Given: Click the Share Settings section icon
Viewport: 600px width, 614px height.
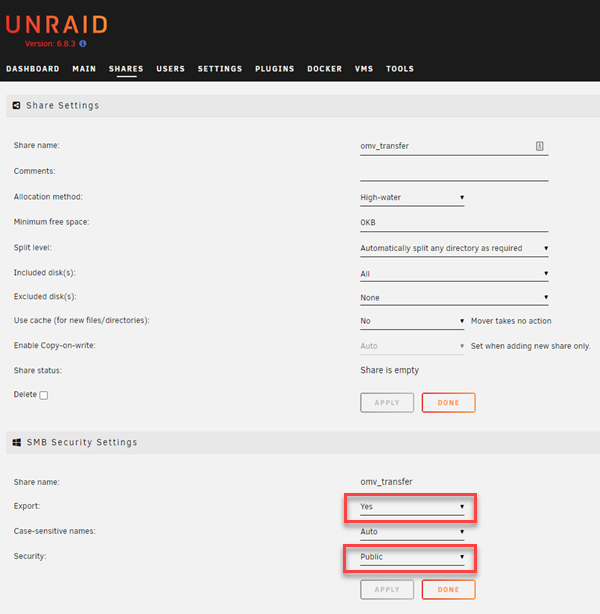Looking at the screenshot, I should coord(17,105).
